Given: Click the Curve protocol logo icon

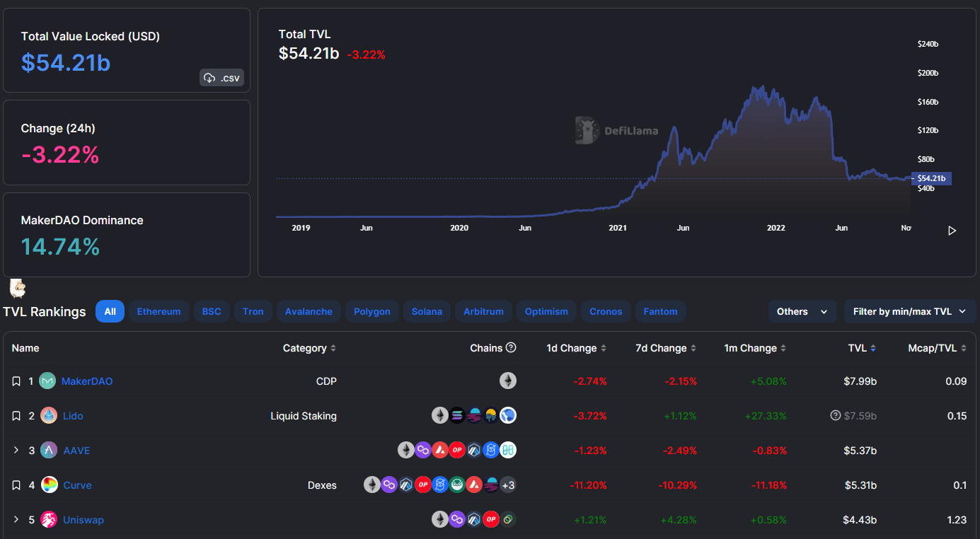Looking at the screenshot, I should [49, 485].
